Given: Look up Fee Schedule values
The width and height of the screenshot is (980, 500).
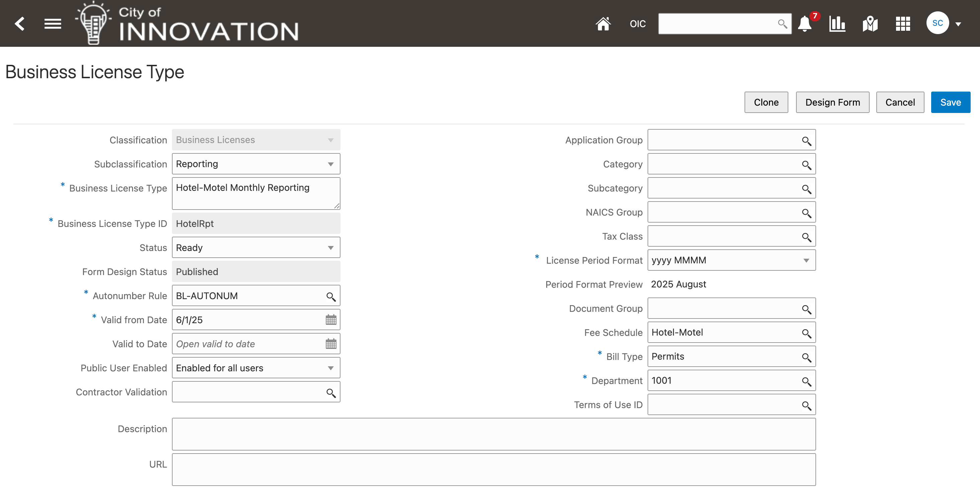Looking at the screenshot, I should click(x=806, y=333).
